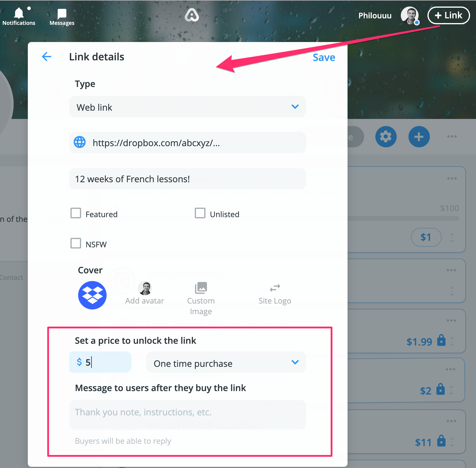Check the Featured checkbox
Screen dimensions: 476x468
point(76,213)
